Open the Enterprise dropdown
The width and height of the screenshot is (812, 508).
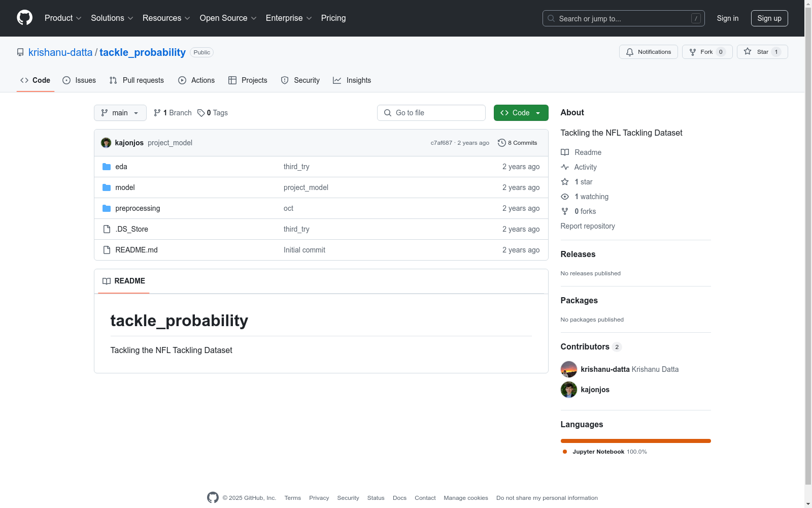click(x=289, y=18)
